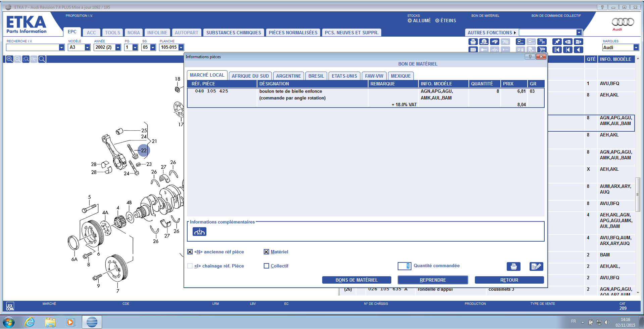Viewport: 644px width, 329px height.
Task: Open the Windows Start menu
Action: point(9,322)
